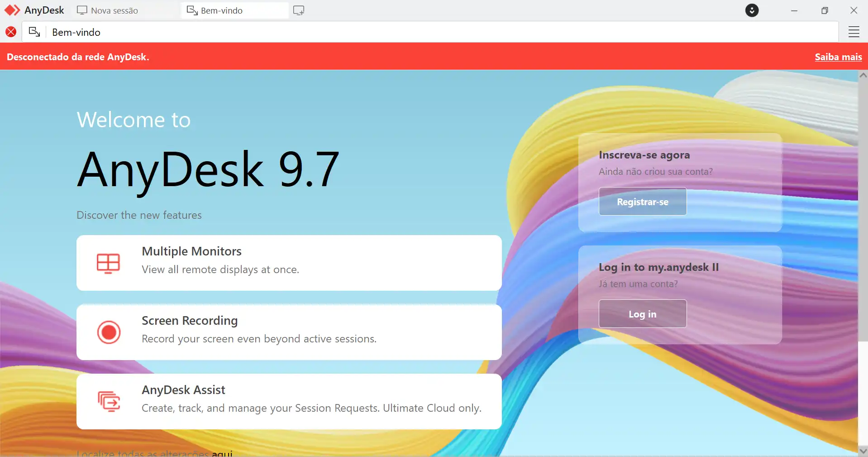Select the Multiple Monitors grid icon
Image resolution: width=868 pixels, height=457 pixels.
[x=109, y=263]
